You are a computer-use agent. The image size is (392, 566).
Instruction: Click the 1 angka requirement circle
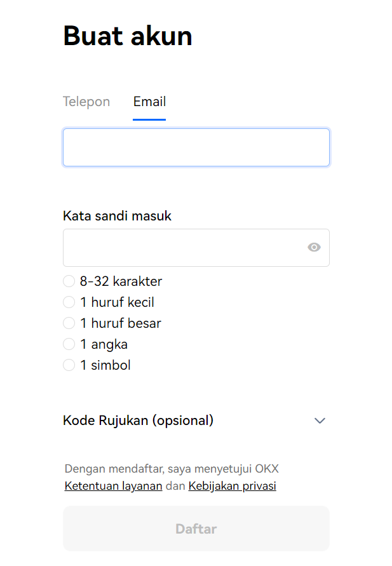point(69,344)
